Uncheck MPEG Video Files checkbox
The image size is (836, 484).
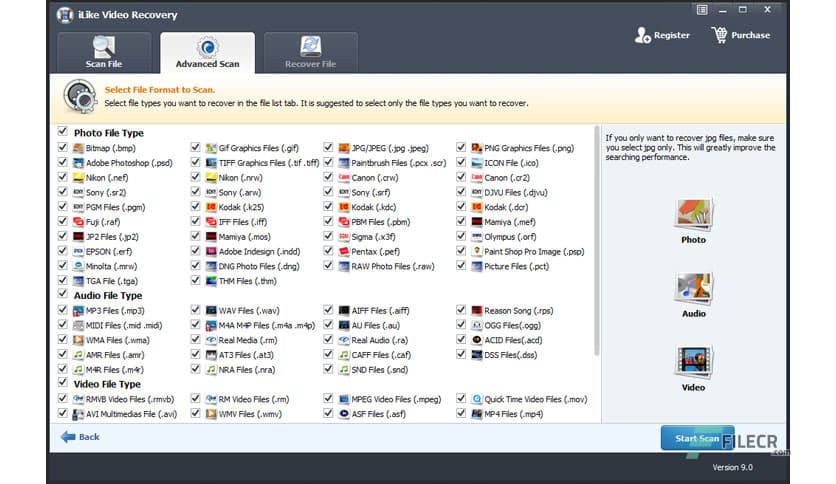coord(328,398)
